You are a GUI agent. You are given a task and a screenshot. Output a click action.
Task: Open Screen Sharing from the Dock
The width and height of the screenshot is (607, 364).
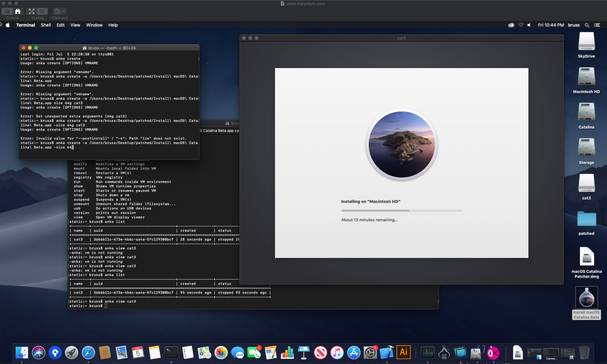[461, 353]
